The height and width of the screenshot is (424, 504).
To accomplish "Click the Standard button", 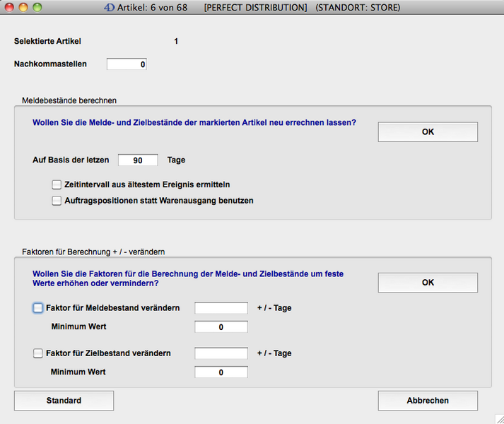I will tap(64, 401).
